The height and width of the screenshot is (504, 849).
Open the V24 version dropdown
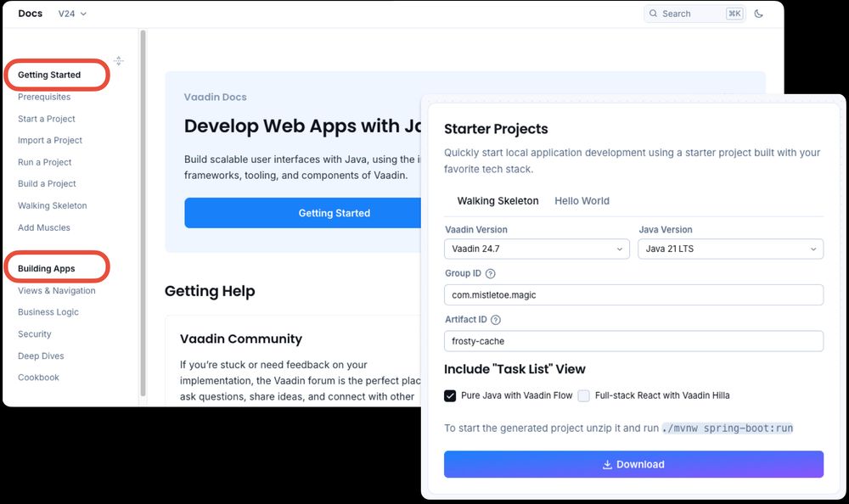click(72, 14)
